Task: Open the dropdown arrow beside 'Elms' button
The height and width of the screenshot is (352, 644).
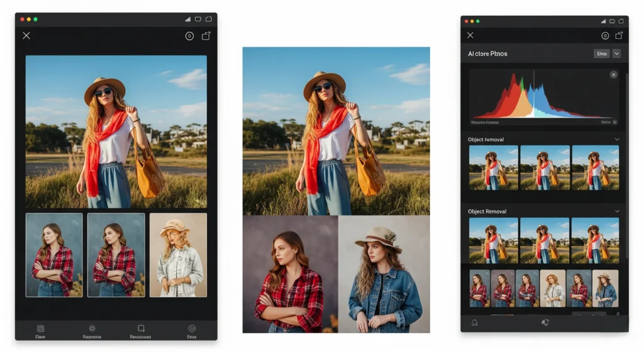Action: [616, 54]
